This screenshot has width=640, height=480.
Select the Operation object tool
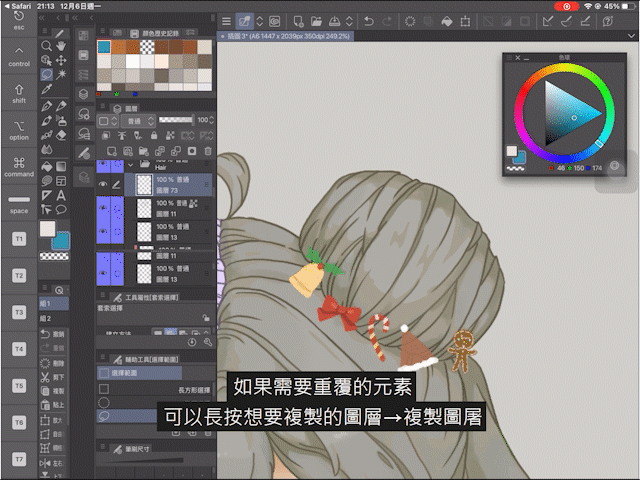[47, 60]
